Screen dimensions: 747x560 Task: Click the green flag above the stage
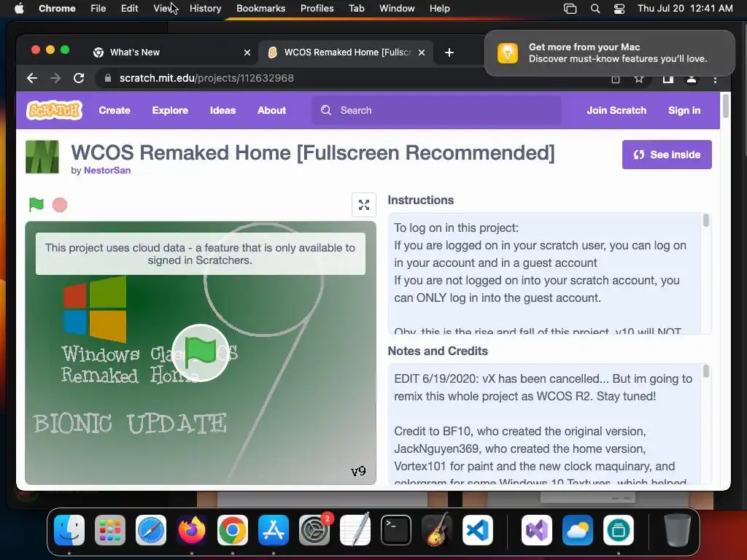coord(36,204)
